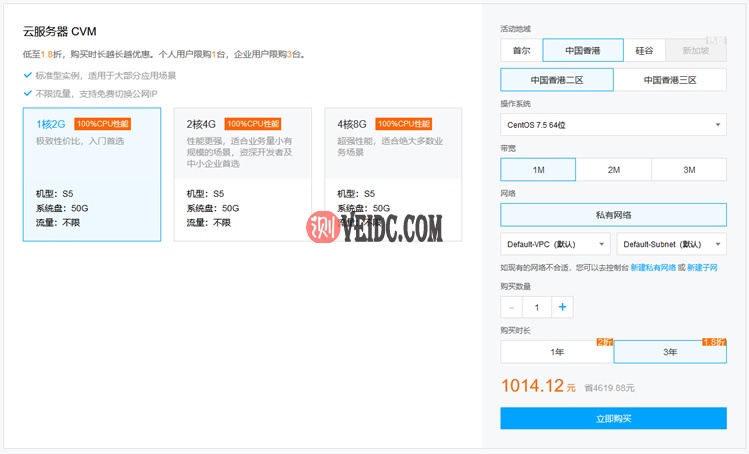Select the 首尔 region option
Viewport: 749px width, 454px height.
(x=521, y=50)
